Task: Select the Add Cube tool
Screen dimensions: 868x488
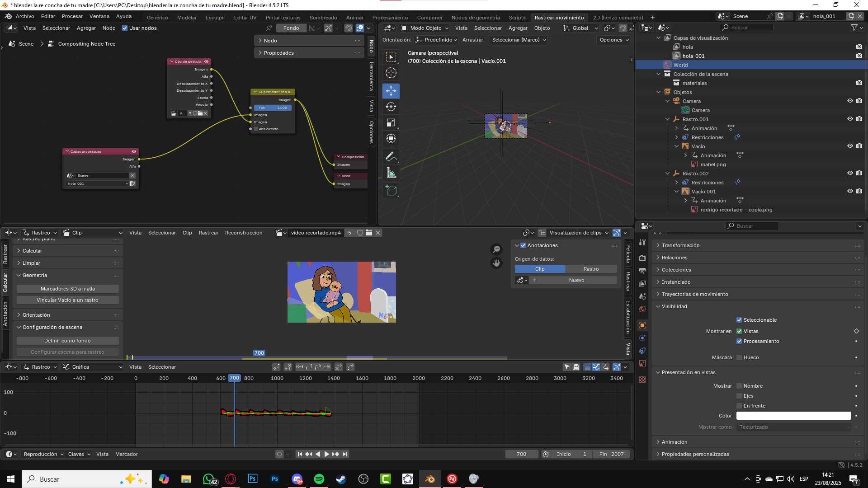Action: [391, 191]
